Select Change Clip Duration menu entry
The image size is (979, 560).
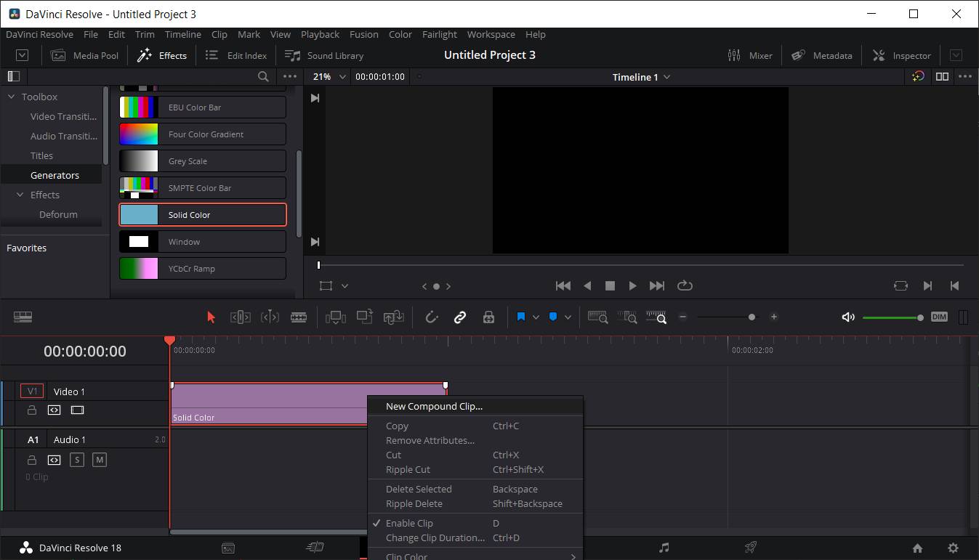(x=475, y=537)
